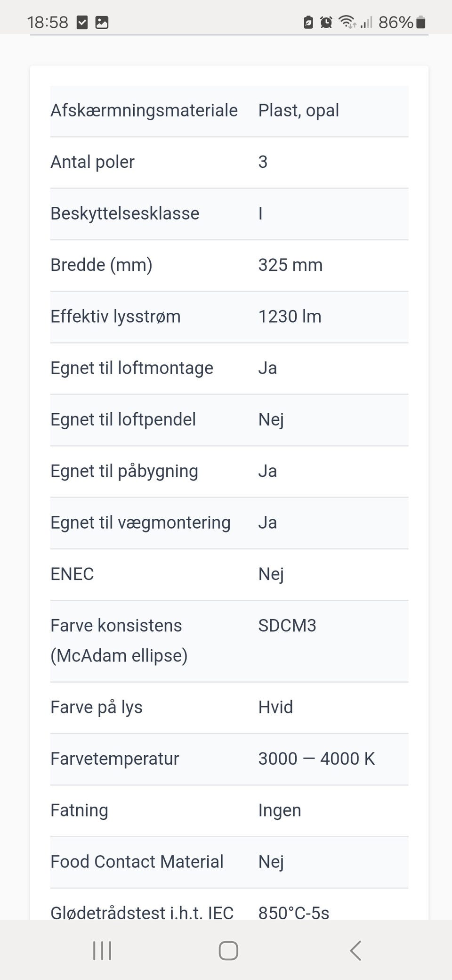
Task: Select the 'Bredde (mm)' label
Action: point(101,265)
